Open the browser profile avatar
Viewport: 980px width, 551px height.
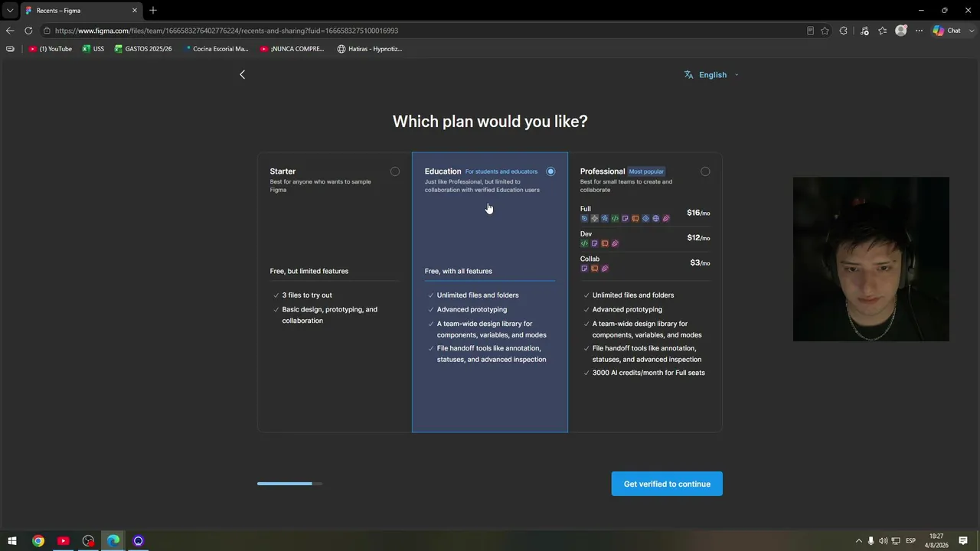(901, 31)
